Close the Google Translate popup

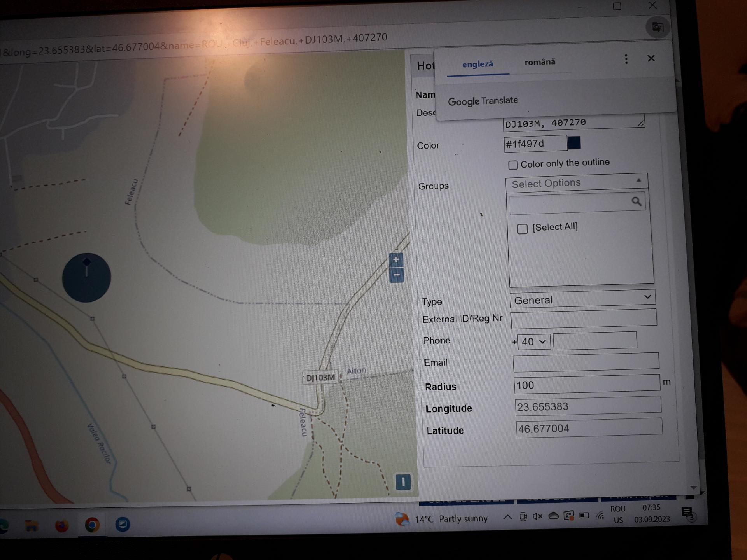pyautogui.click(x=651, y=58)
